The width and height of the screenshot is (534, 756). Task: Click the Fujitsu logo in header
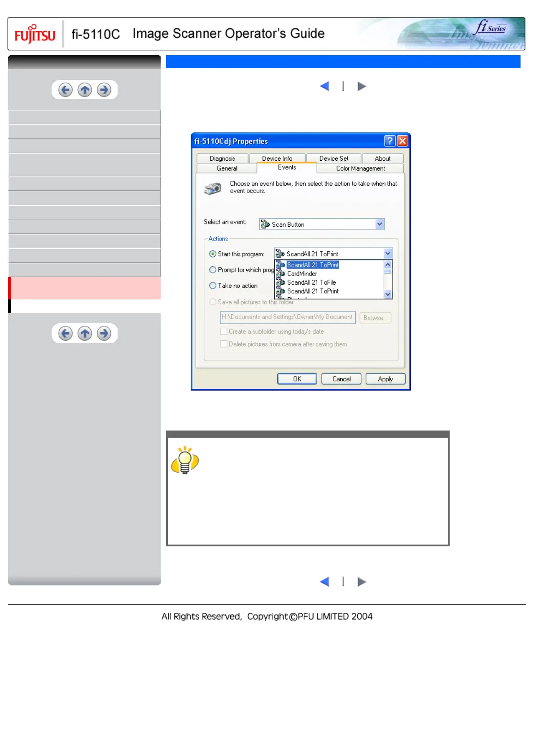pyautogui.click(x=35, y=34)
